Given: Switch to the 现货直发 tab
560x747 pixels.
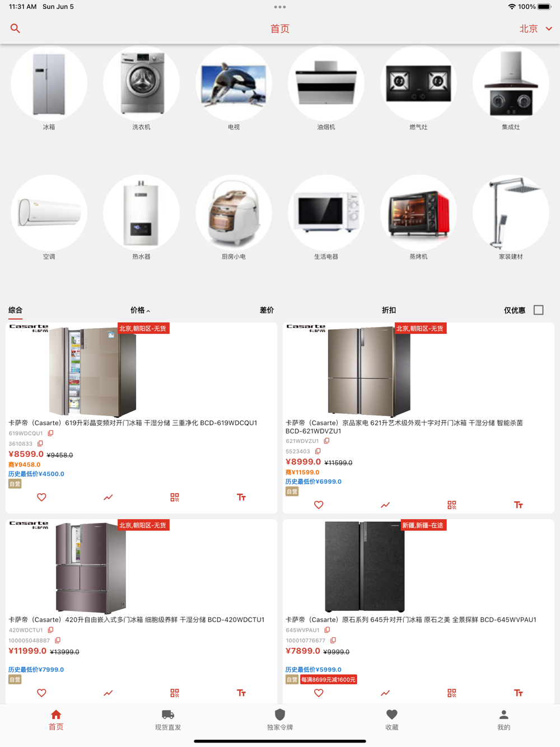Looking at the screenshot, I should pos(168,720).
